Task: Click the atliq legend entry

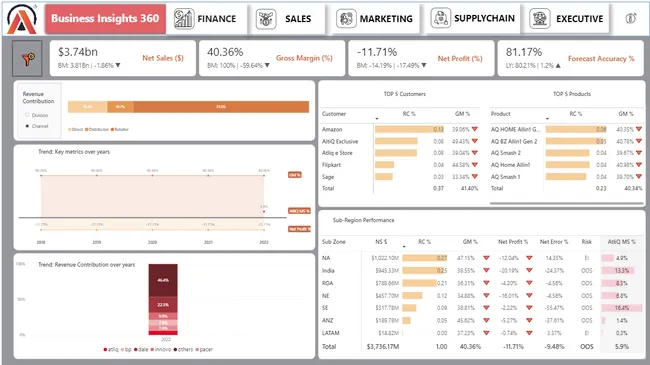Action: (111, 350)
